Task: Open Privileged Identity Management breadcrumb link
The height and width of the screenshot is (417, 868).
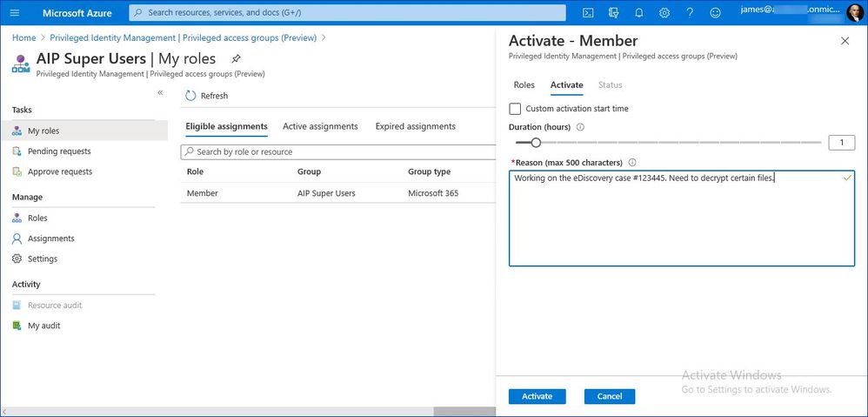Action: 184,37
